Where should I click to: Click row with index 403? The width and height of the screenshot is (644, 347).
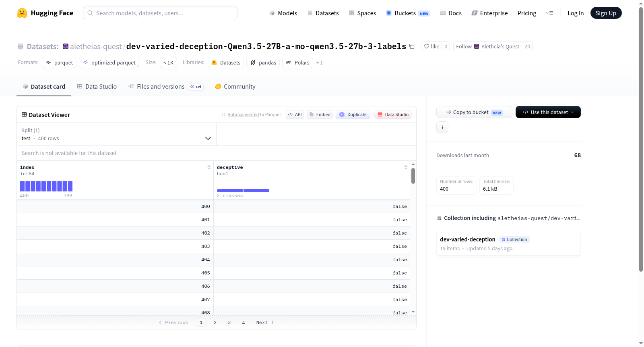[x=213, y=246]
